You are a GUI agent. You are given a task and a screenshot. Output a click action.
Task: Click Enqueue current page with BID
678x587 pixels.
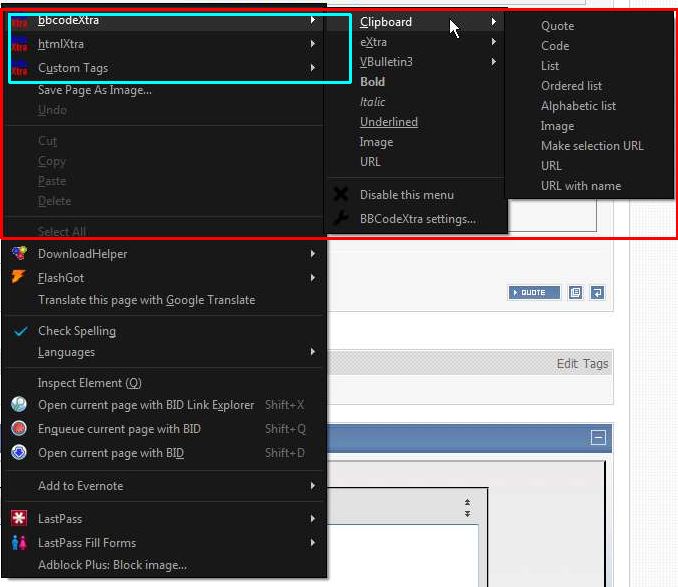119,429
